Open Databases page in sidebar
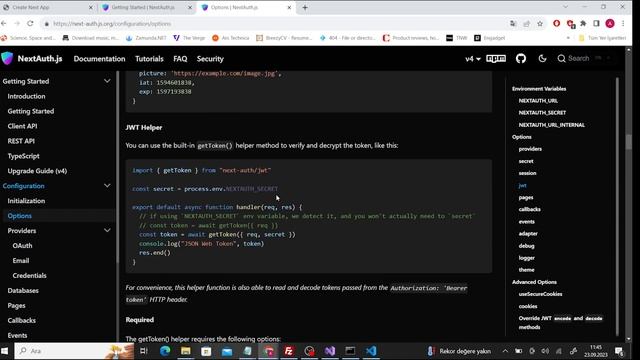640x360 pixels. 23,291
